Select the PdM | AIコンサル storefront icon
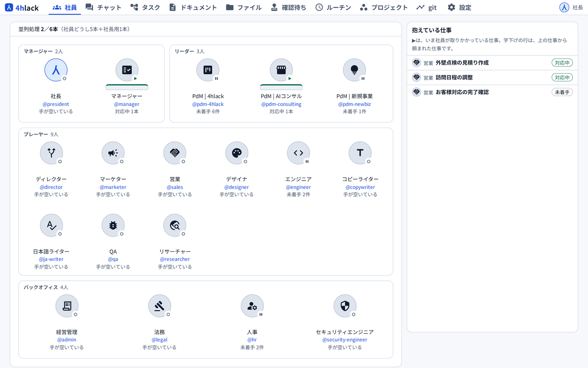Image resolution: width=588 pixels, height=368 pixels. (x=281, y=70)
